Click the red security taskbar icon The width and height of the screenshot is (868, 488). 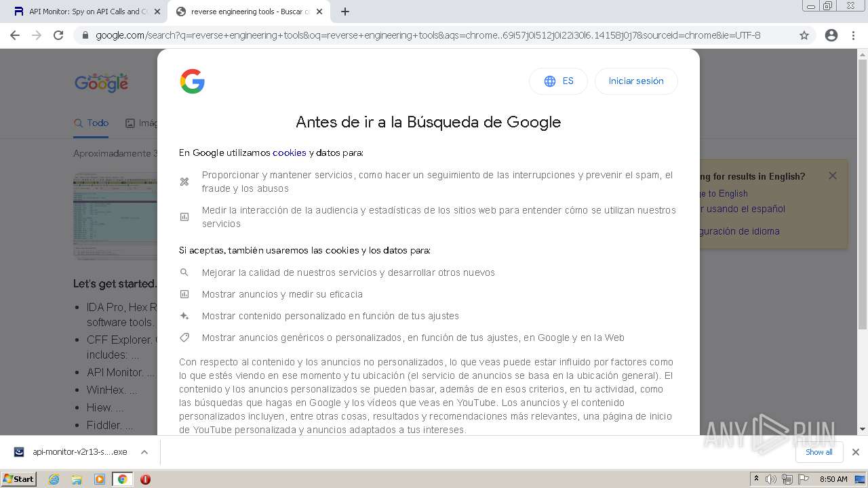pos(145,479)
